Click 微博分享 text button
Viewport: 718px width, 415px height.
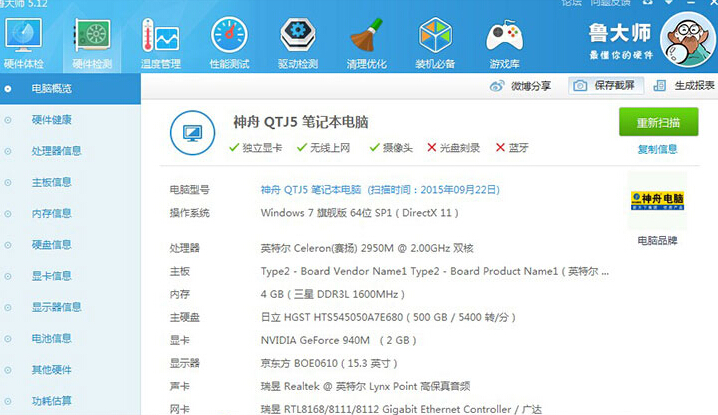pyautogui.click(x=531, y=86)
